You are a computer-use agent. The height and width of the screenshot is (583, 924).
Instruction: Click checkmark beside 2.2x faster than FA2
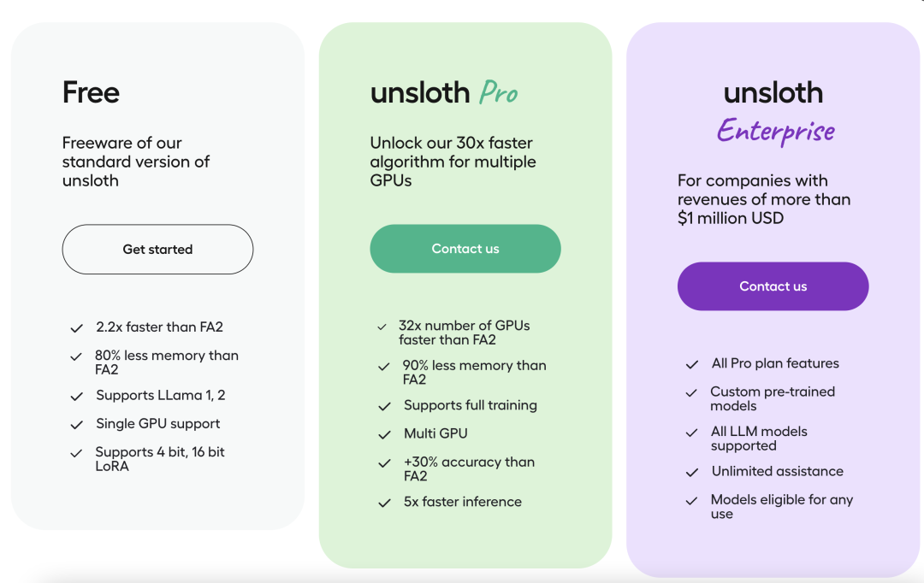pyautogui.click(x=77, y=327)
